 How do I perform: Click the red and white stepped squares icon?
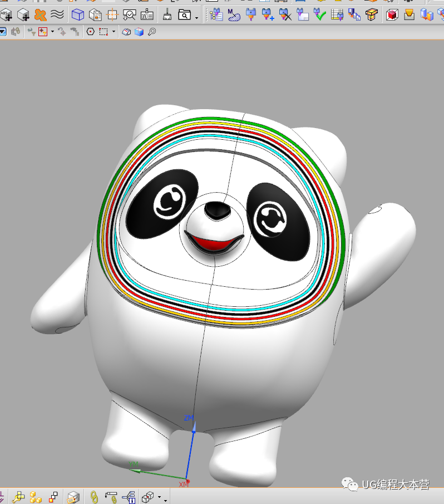click(53, 497)
